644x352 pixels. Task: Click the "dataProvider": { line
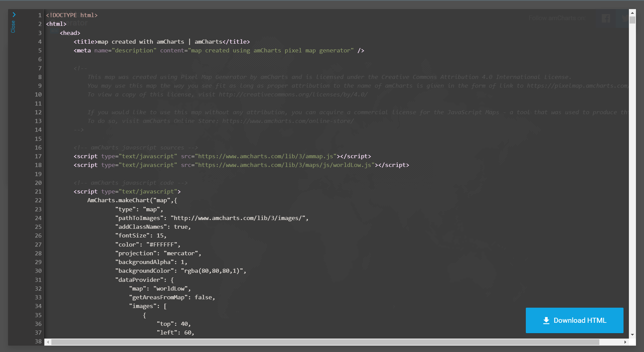144,280
